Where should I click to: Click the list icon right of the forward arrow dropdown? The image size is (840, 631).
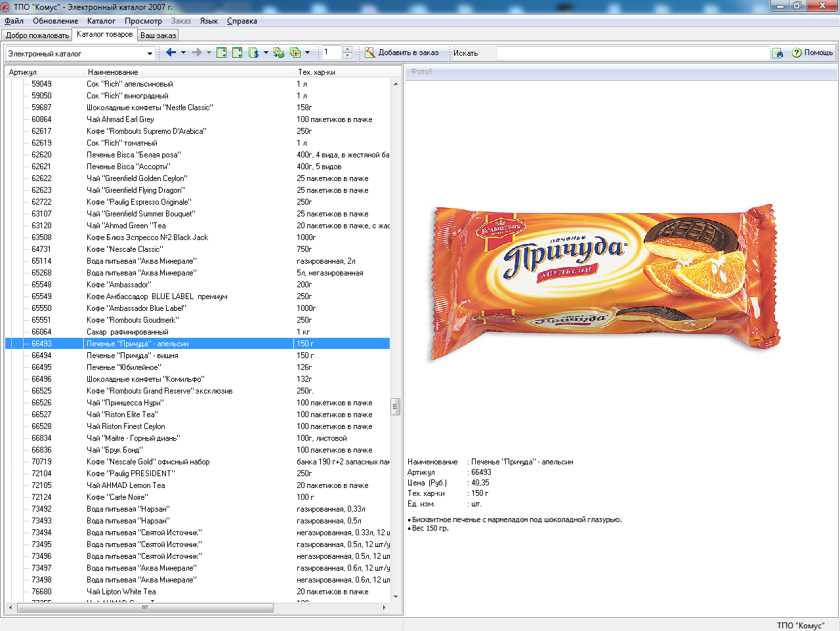[222, 52]
